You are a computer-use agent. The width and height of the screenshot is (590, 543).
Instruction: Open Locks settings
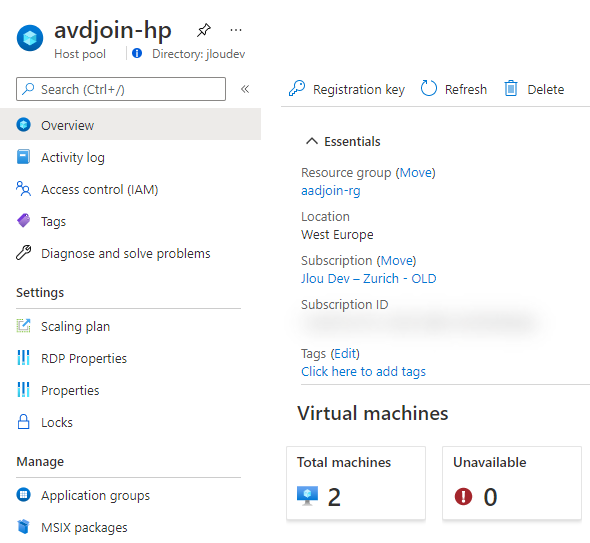tap(57, 422)
